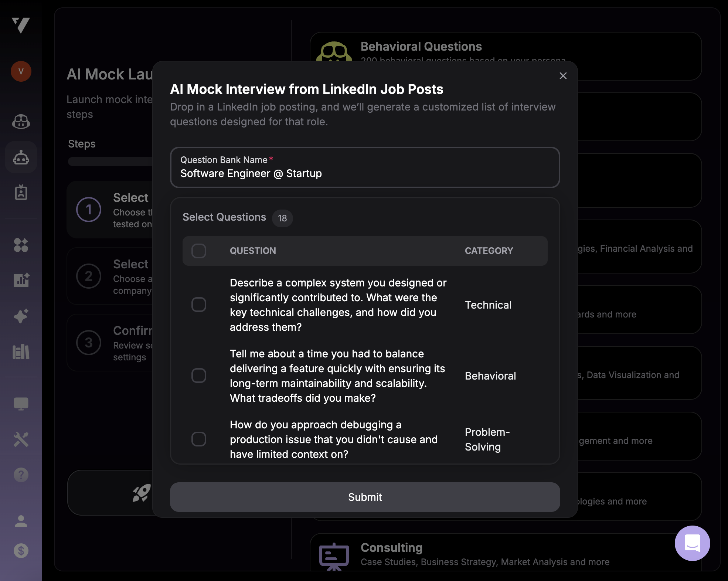
Task: Click the dollar billing sidebar icon
Action: pos(21,551)
